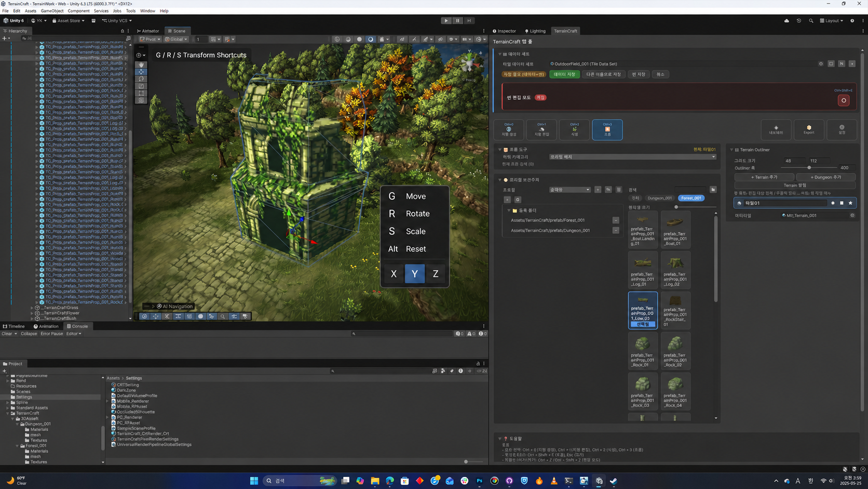868x489 pixels.
Task: Expand the _TerrainCraftGrass hierarchy item
Action: [x=32, y=308]
